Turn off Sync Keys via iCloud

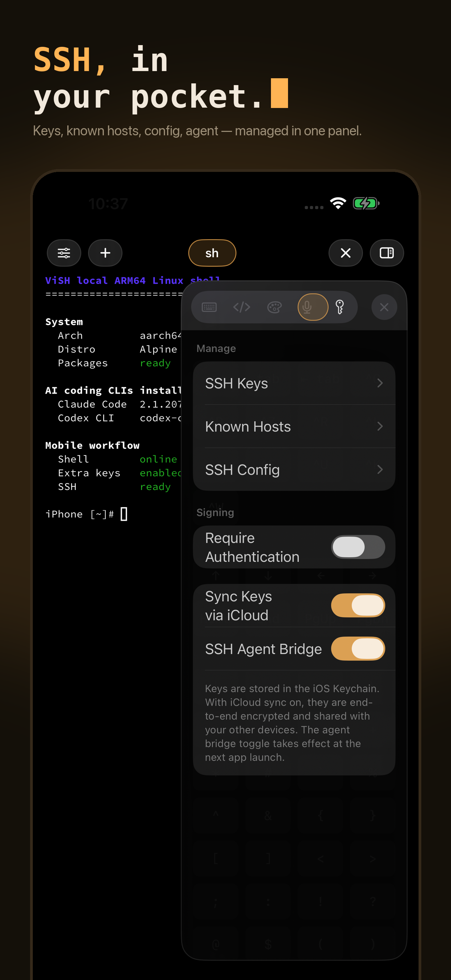click(358, 605)
